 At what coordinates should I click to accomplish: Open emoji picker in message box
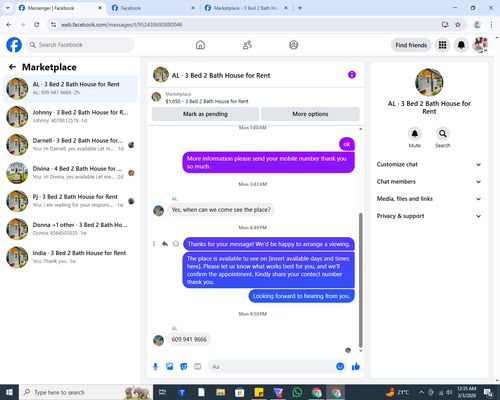[340, 366]
